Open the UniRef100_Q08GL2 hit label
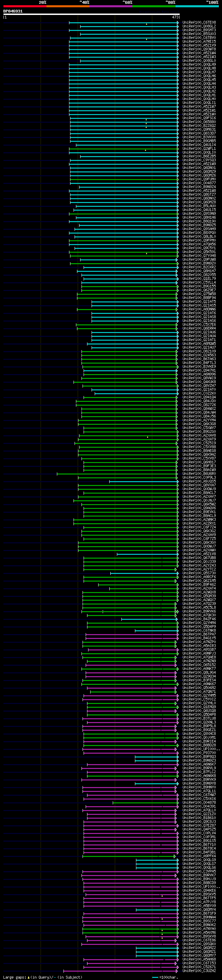This screenshot has width=222, height=980. (199, 26)
